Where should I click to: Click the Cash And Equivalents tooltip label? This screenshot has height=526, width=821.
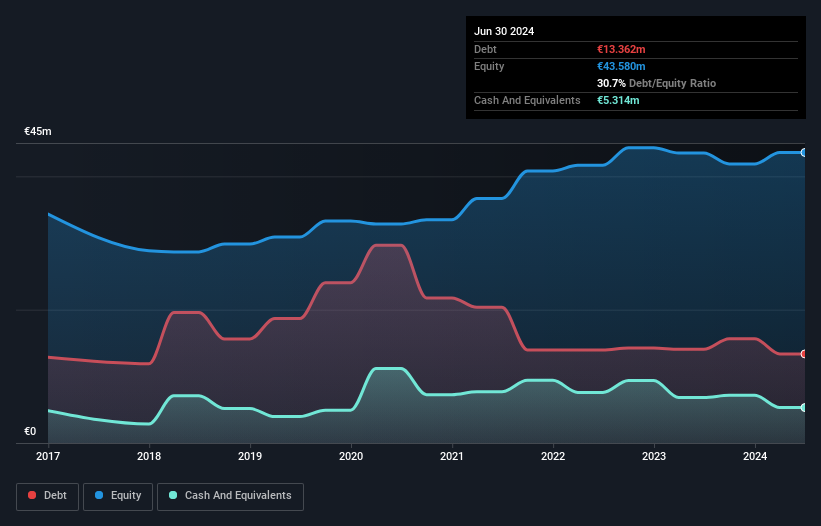click(x=527, y=100)
